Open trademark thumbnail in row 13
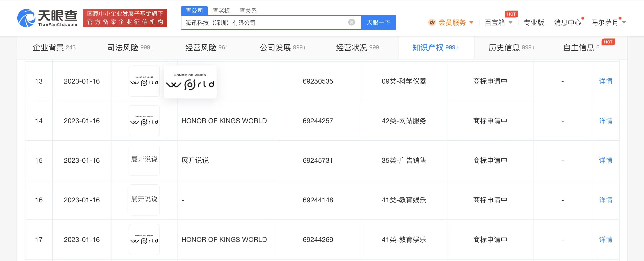 144,81
